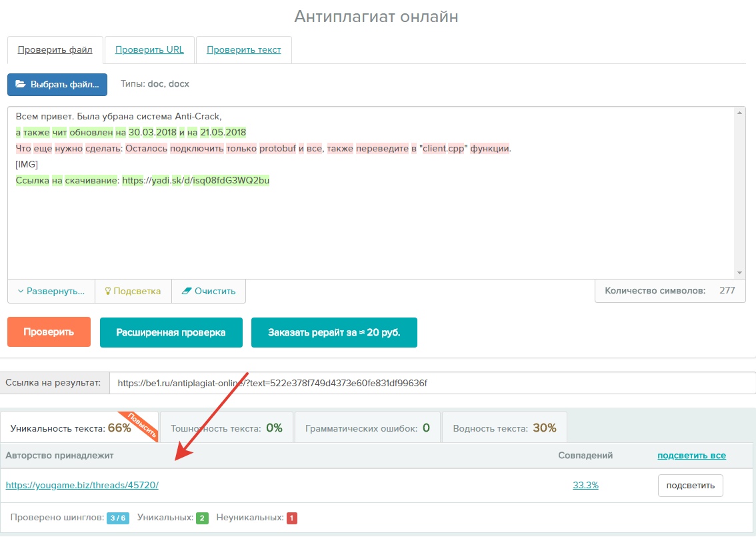Click the Авторство принадлежит column header
Screen dimensions: 756x537
pyautogui.click(x=59, y=456)
